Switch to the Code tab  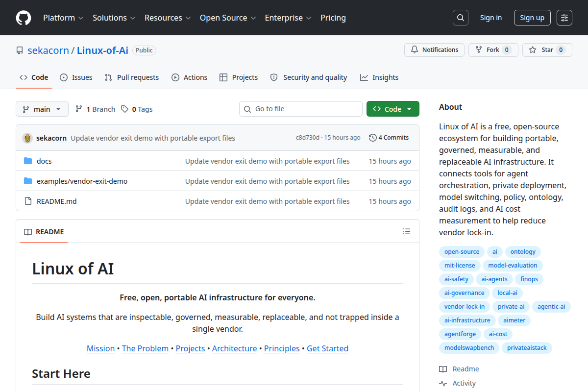[x=34, y=77]
